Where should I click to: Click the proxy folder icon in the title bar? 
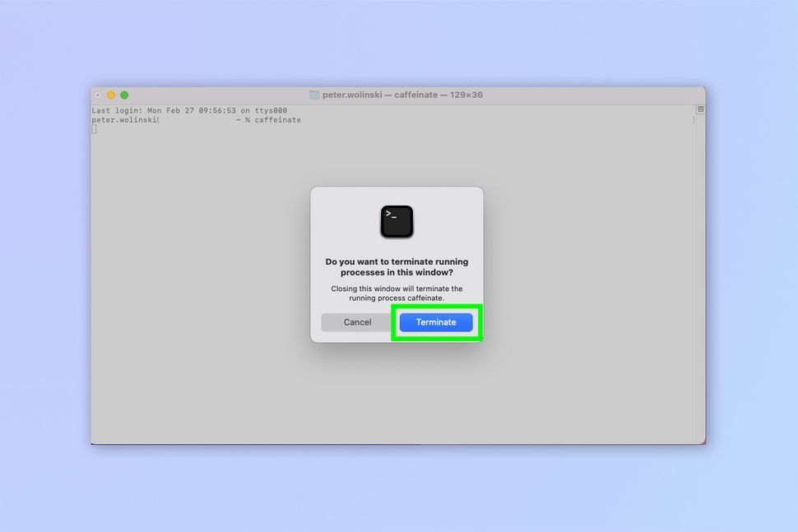pos(313,95)
